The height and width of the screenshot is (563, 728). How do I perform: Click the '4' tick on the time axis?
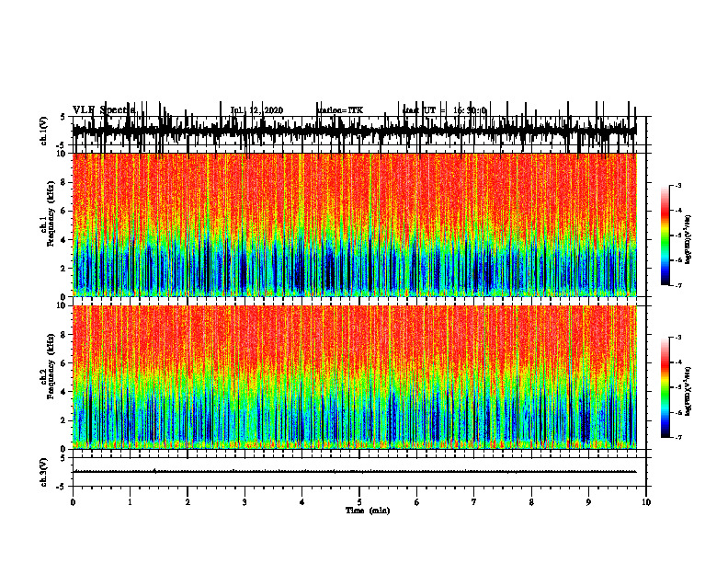click(x=302, y=502)
